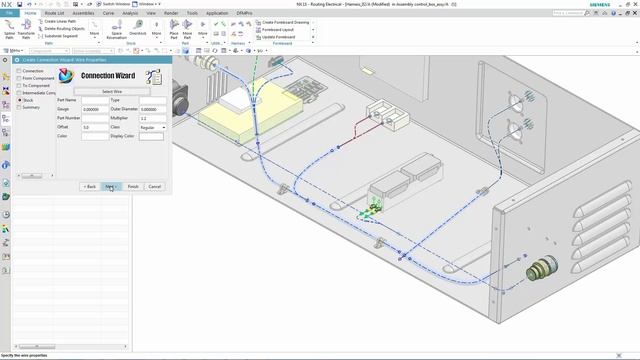Check the Intermediate Components step checkbox
This screenshot has width=640, height=360.
(19, 93)
